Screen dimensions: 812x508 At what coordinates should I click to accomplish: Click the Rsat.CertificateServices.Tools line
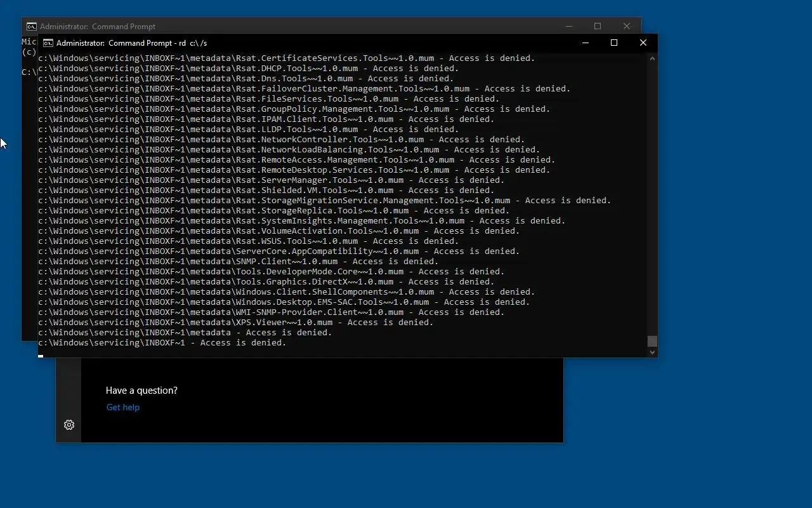pos(287,58)
